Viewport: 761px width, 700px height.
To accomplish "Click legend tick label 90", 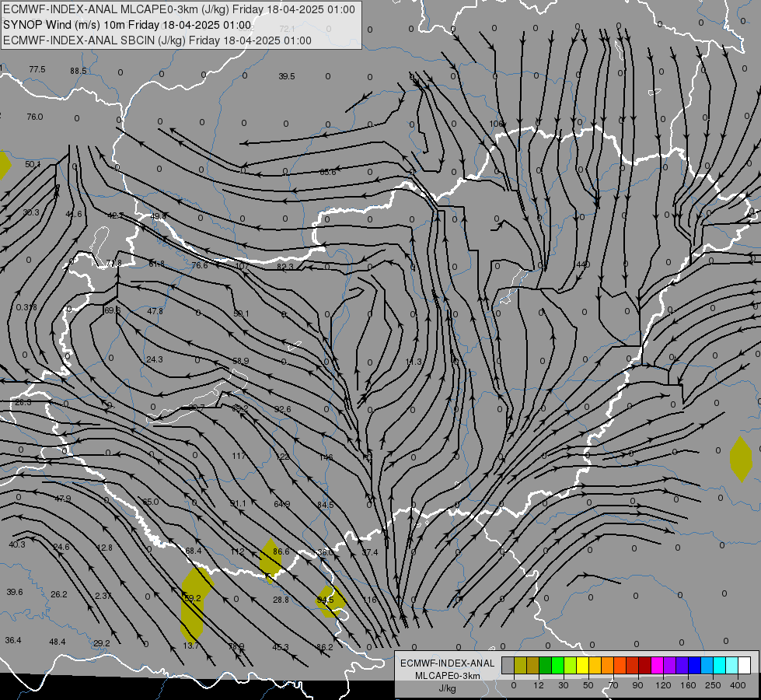I will pyautogui.click(x=637, y=685).
